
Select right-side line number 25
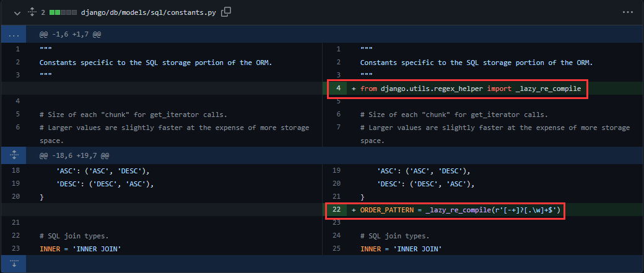(x=337, y=248)
